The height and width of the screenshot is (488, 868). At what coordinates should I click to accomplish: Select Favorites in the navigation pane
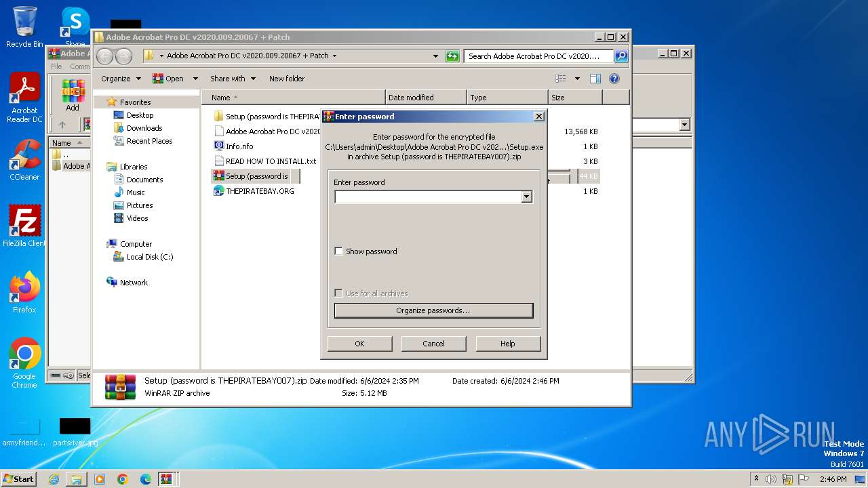click(x=135, y=102)
